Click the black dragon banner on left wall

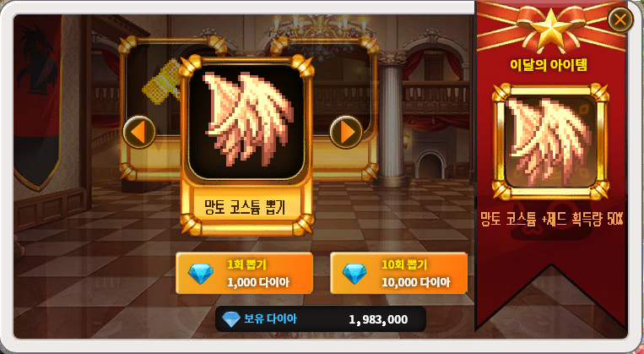pyautogui.click(x=37, y=103)
